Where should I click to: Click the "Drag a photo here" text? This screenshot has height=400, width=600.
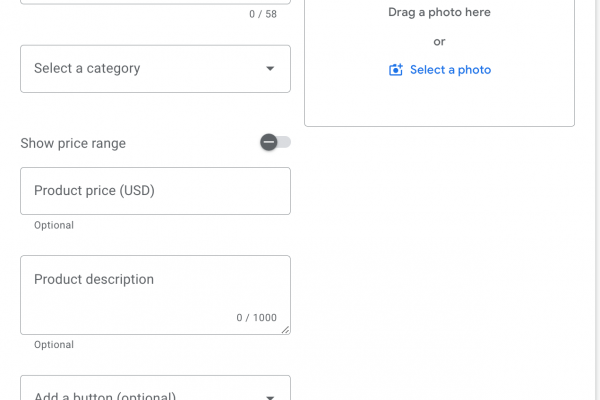click(439, 13)
